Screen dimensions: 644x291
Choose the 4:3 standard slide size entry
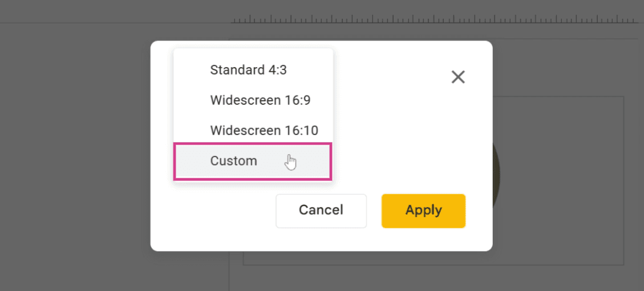[249, 70]
